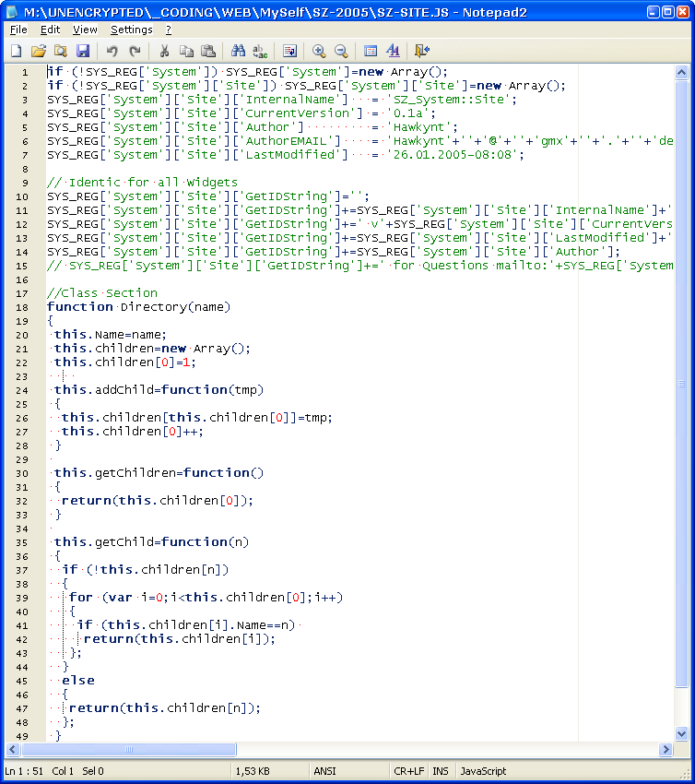Click horizontal scrollbar left arrow
Screen dimensions: 695x784
13,749
